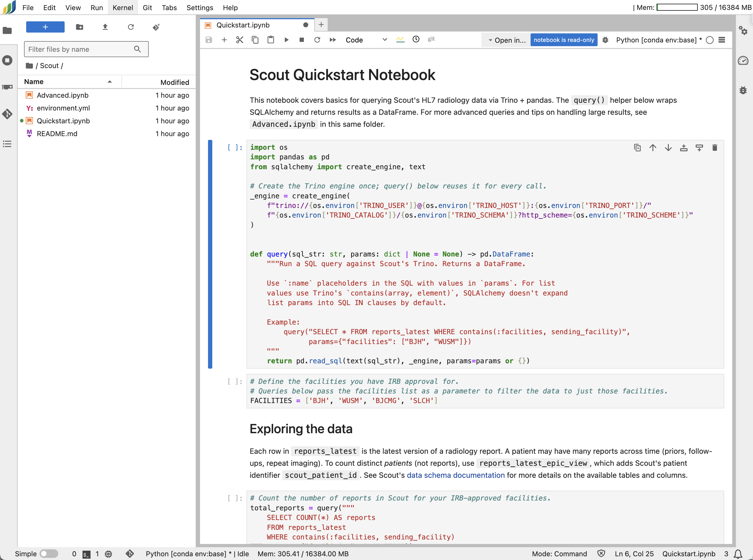Cut the selected cell
Screen dimensions: 753x560
pyautogui.click(x=240, y=40)
